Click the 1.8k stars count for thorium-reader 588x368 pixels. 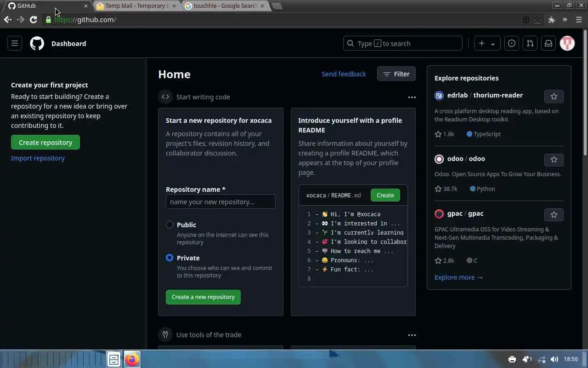tap(444, 134)
